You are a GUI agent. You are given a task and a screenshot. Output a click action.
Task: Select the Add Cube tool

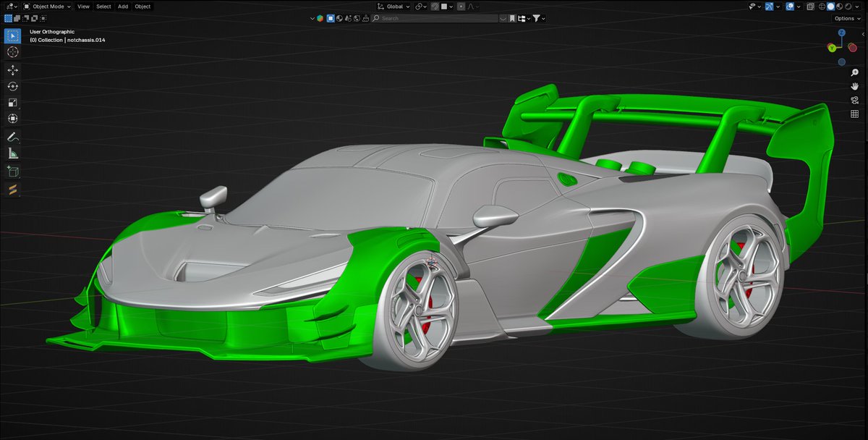pyautogui.click(x=12, y=172)
